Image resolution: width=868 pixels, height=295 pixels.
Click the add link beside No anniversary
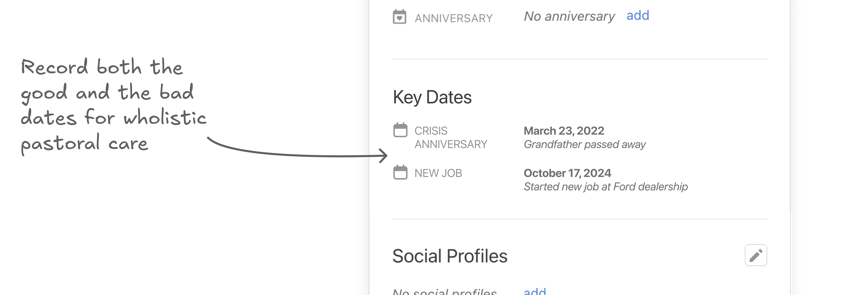(637, 16)
